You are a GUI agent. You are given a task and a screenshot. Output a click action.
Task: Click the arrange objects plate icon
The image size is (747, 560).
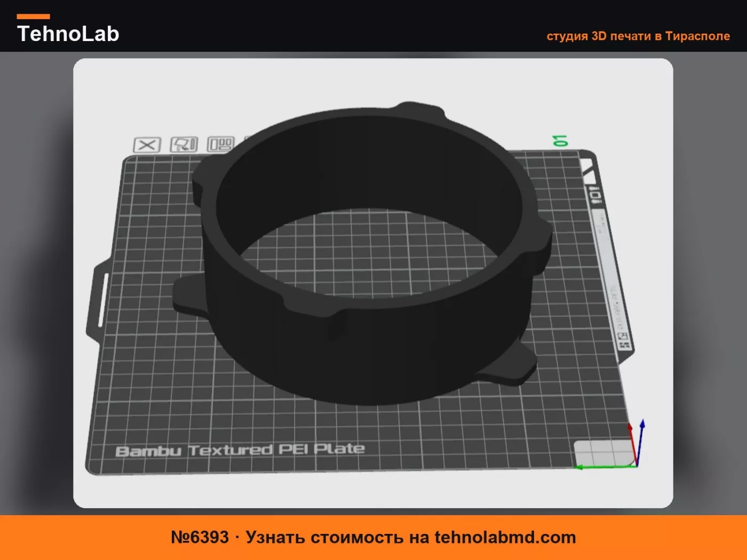coord(220,144)
